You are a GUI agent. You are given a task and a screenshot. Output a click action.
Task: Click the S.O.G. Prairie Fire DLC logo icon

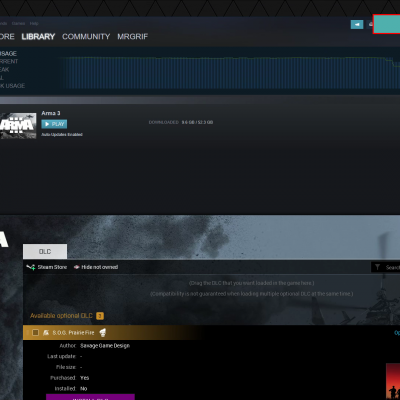point(46,332)
